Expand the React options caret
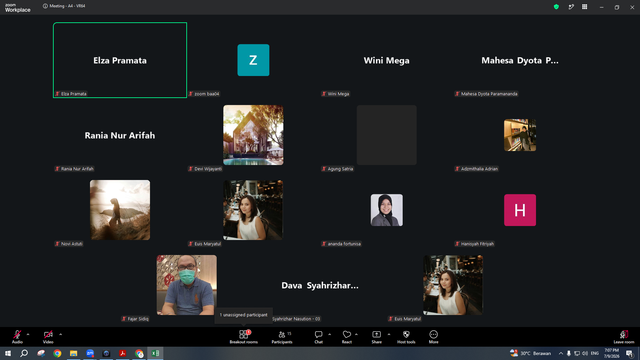This screenshot has height=360, width=640. point(356,334)
